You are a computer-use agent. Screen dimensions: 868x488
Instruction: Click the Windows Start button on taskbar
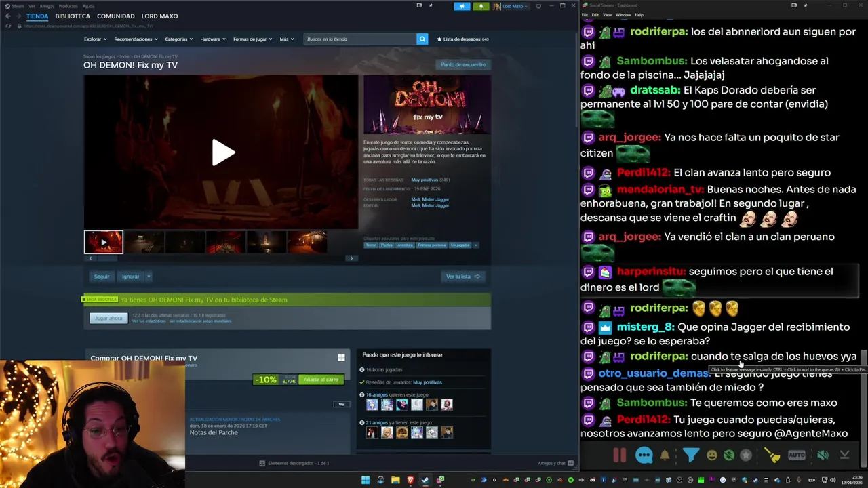366,481
